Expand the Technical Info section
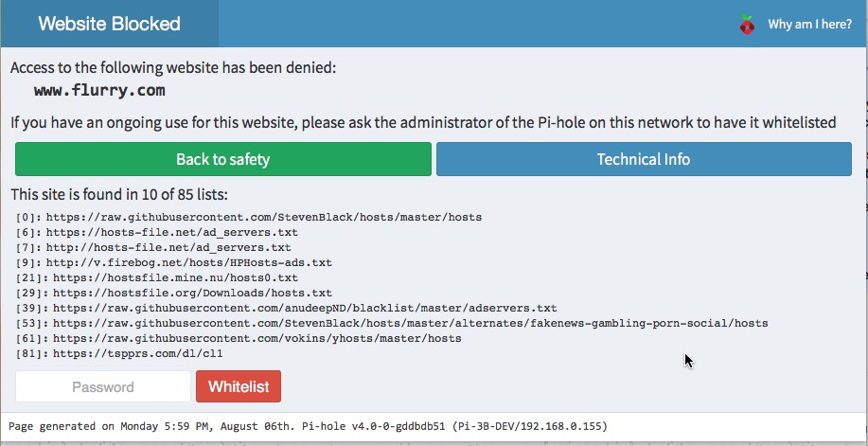The image size is (868, 446). click(644, 159)
